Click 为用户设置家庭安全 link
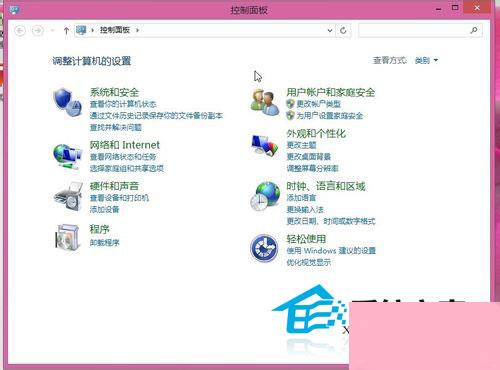Image resolution: width=500 pixels, height=370 pixels. tap(330, 116)
